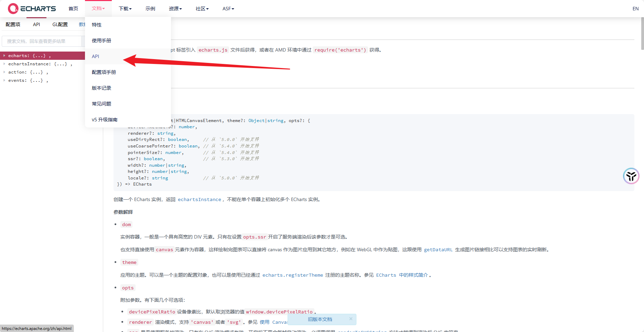This screenshot has width=644, height=332.
Task: Expand the events tree node
Action: (4, 80)
